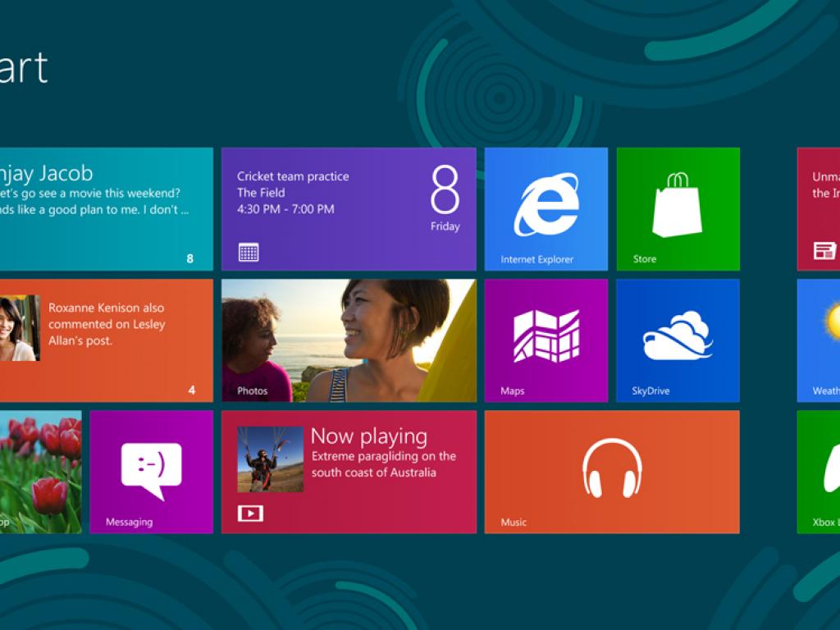The width and height of the screenshot is (840, 630).
Task: Open the Store shopping bag tile
Action: 678,209
